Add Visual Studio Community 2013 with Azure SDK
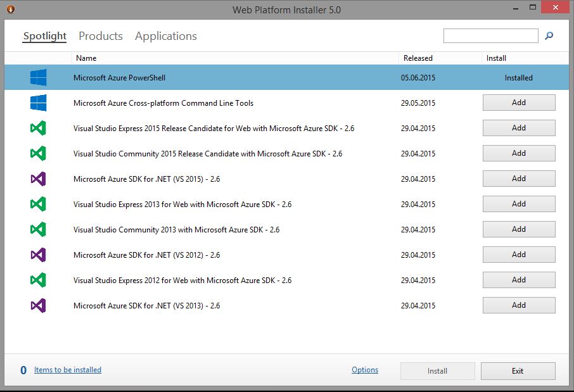Screen dimensions: 574x392 [519, 229]
